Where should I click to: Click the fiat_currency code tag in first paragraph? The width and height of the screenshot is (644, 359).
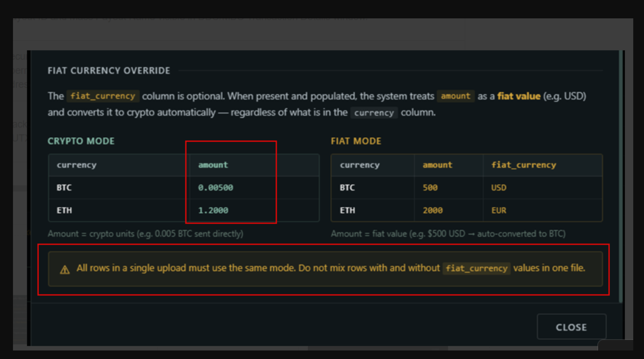click(x=103, y=96)
